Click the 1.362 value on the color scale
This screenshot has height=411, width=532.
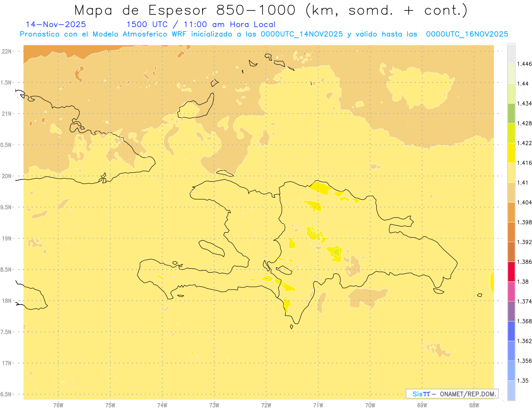pos(524,341)
